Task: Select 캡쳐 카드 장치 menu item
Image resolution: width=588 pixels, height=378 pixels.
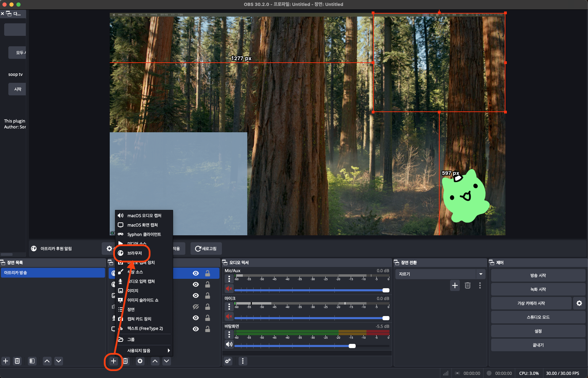Action: pyautogui.click(x=144, y=319)
